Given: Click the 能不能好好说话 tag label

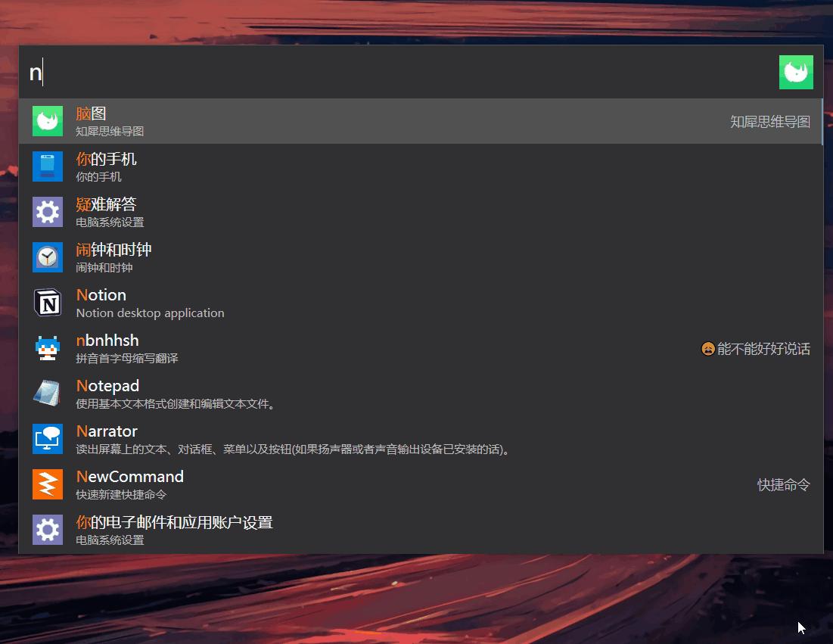Looking at the screenshot, I should 756,349.
